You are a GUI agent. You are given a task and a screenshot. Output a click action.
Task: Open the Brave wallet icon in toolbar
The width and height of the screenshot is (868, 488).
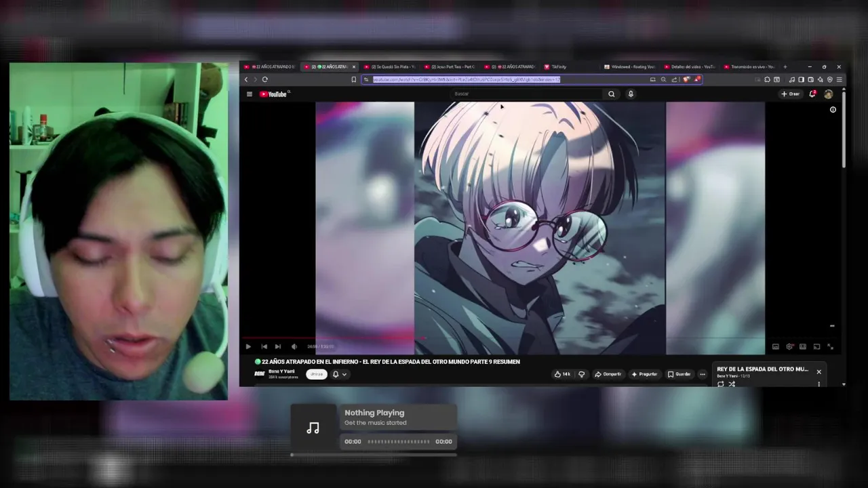coord(810,79)
